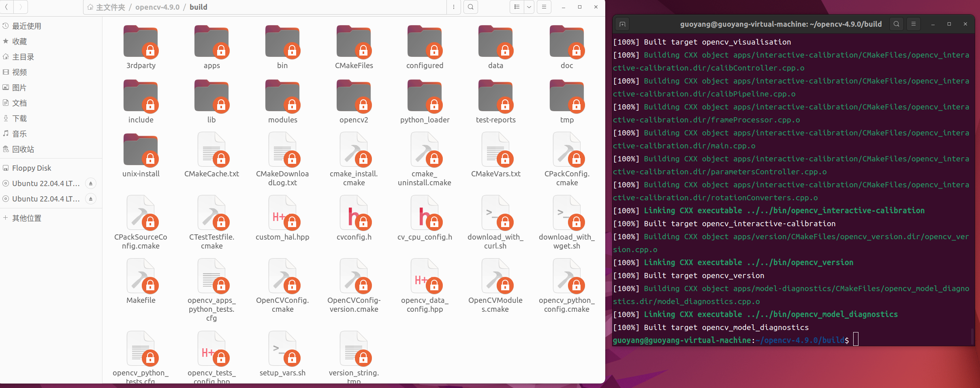The image size is (980, 388).
Task: Select the lib folder
Action: click(211, 101)
